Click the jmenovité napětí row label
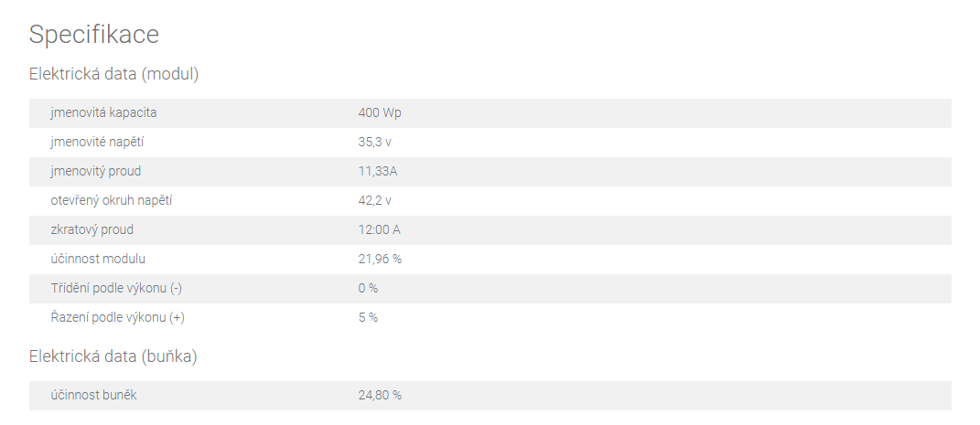Screen dimensions: 980x425 (97, 143)
